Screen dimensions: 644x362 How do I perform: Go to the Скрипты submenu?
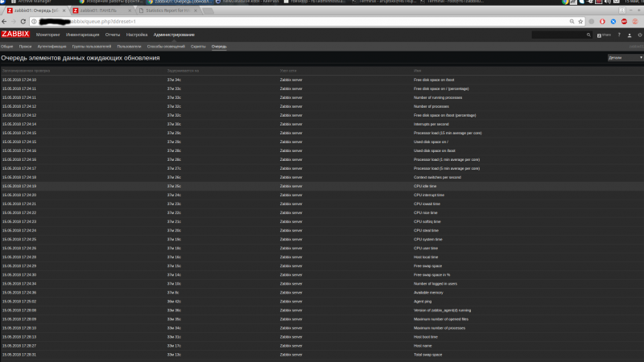click(198, 47)
